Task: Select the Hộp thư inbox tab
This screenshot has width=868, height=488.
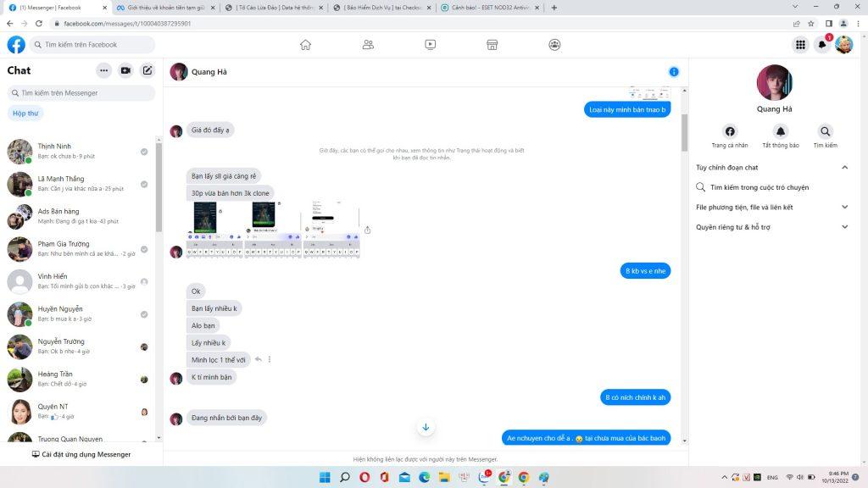Action: 25,113
